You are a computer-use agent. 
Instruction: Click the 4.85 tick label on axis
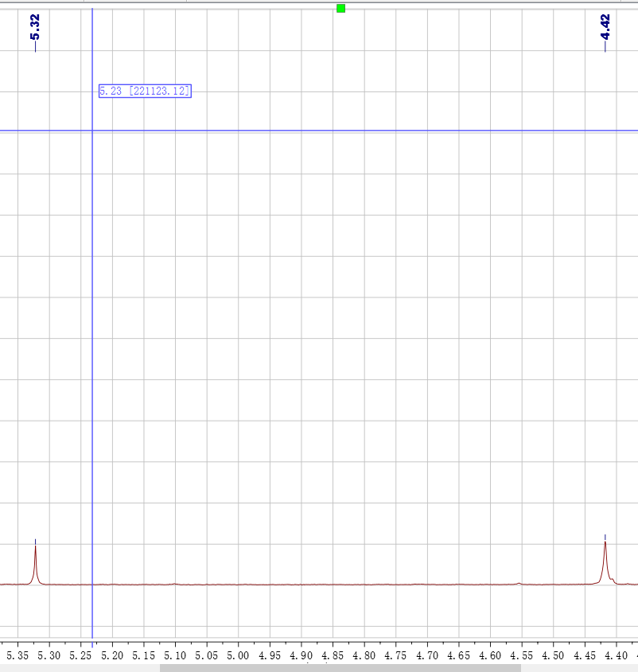(x=333, y=656)
